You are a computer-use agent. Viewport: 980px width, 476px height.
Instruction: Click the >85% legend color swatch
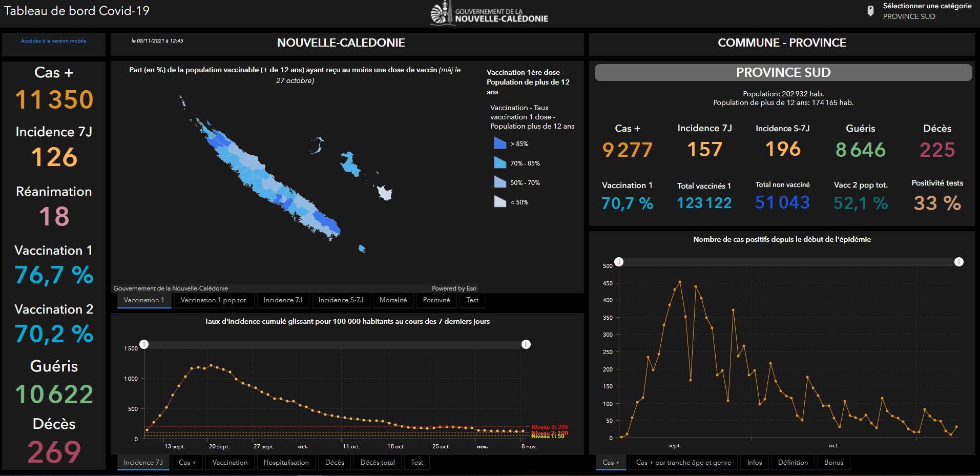click(x=500, y=143)
